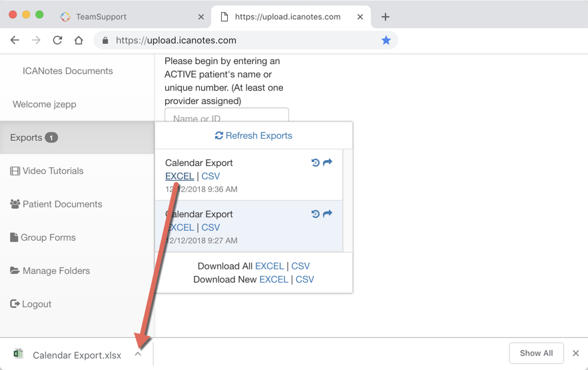Click share arrow on second Calendar Export
The height and width of the screenshot is (370, 588).
[328, 214]
